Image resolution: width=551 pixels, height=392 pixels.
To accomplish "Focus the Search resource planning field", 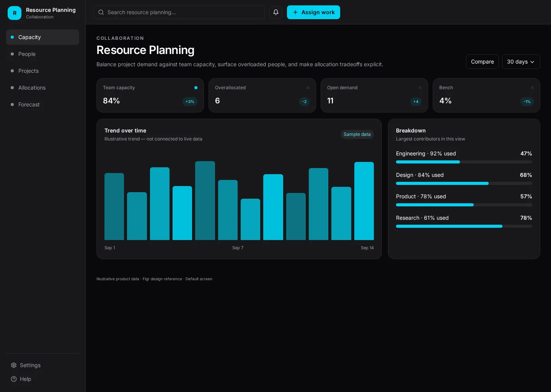I will pyautogui.click(x=179, y=12).
